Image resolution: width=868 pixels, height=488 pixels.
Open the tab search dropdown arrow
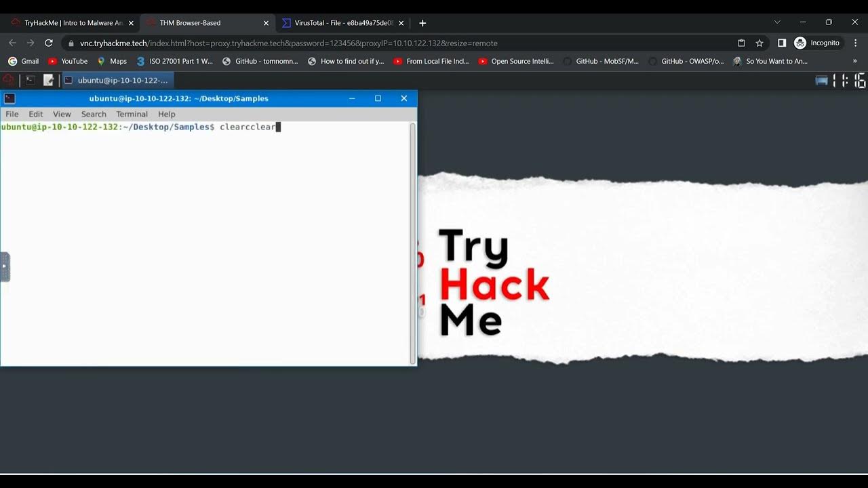tap(777, 22)
